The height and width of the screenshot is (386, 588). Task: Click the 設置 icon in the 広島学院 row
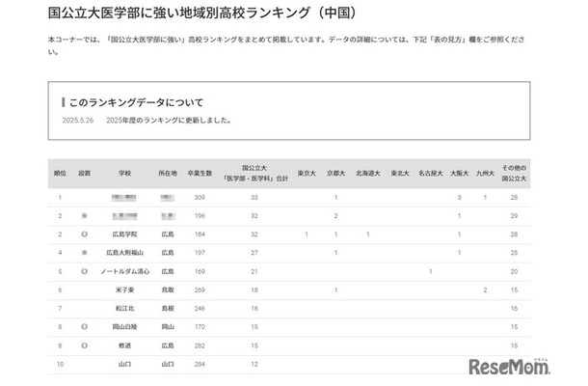pyautogui.click(x=85, y=234)
